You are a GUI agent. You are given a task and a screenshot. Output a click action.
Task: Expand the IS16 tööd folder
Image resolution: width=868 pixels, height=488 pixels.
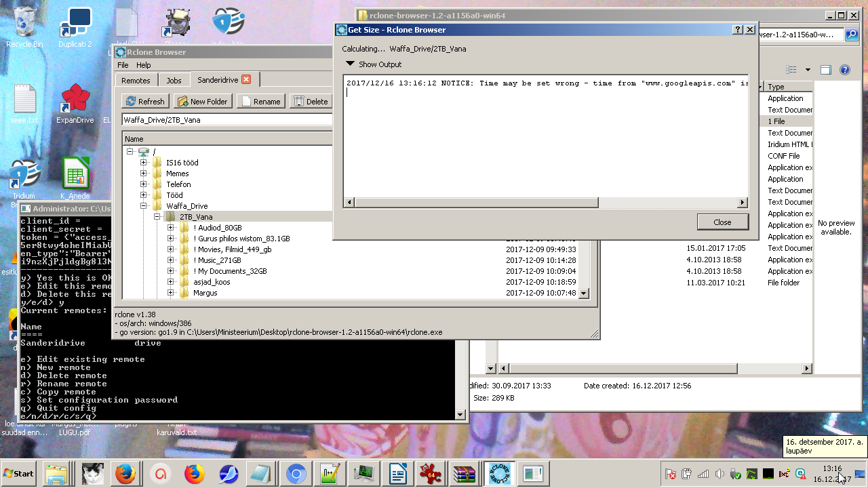[143, 163]
